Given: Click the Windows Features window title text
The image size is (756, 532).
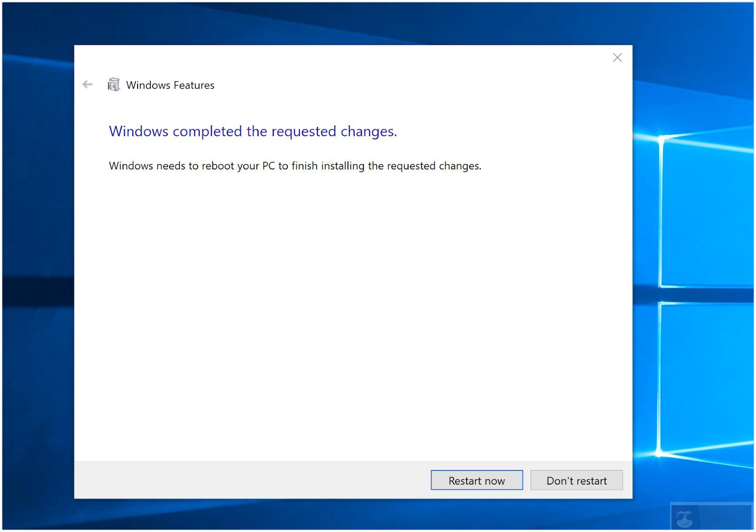Looking at the screenshot, I should 170,85.
